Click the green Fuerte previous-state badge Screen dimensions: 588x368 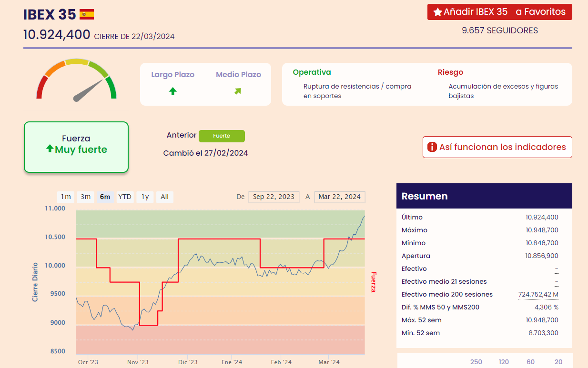coord(222,136)
